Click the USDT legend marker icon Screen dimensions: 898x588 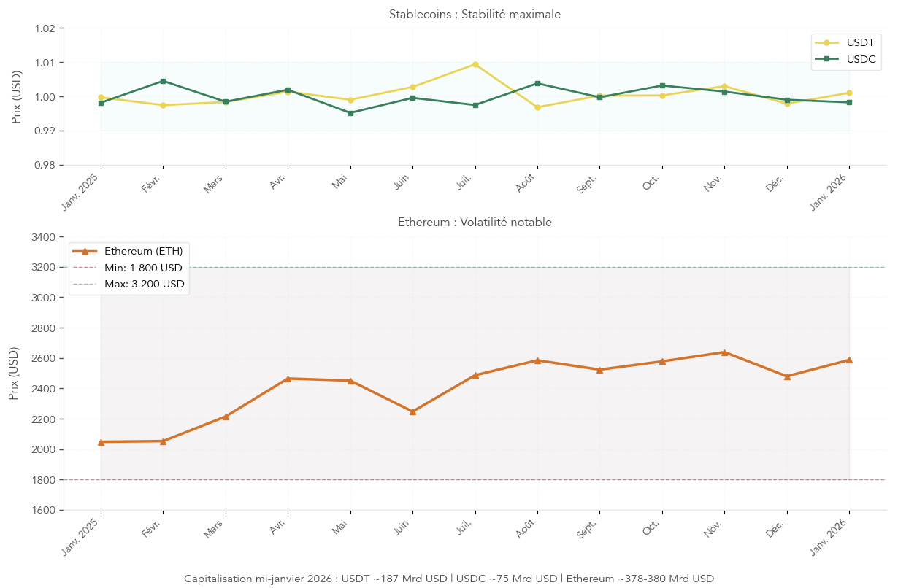coord(826,42)
